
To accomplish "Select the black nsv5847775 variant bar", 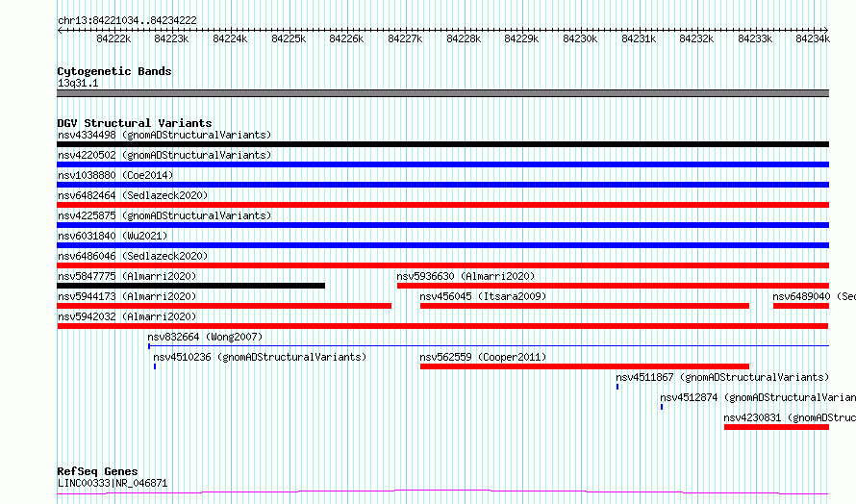I will (191, 286).
